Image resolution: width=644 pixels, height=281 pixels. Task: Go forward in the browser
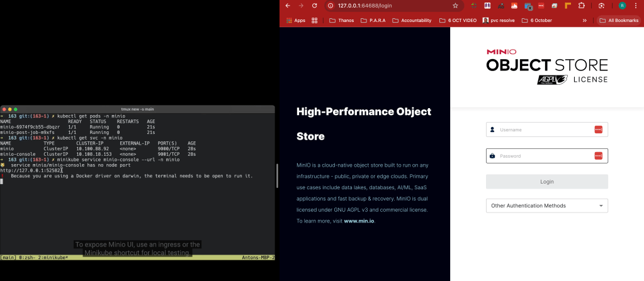tap(301, 5)
